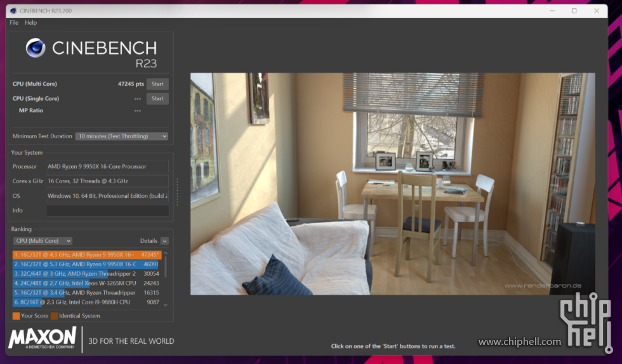Select the 16C/32T Threadripper row 16315
Viewport: 622px width, 364px height.
coord(87,292)
